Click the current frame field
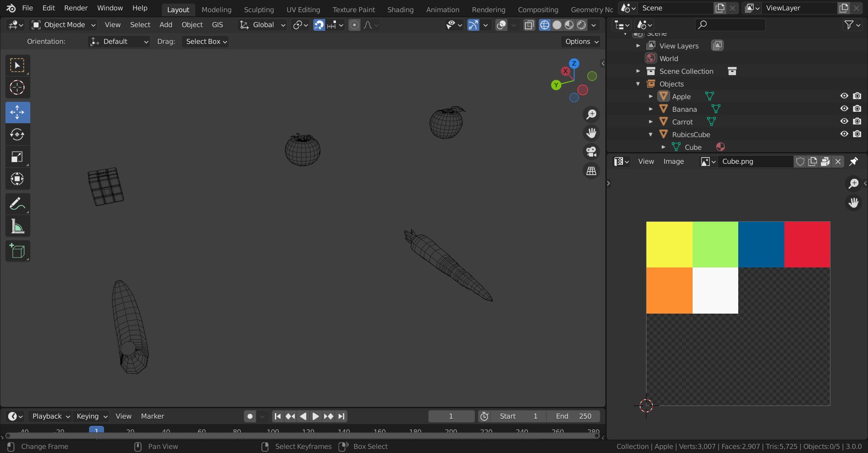This screenshot has width=868, height=453. 451,416
